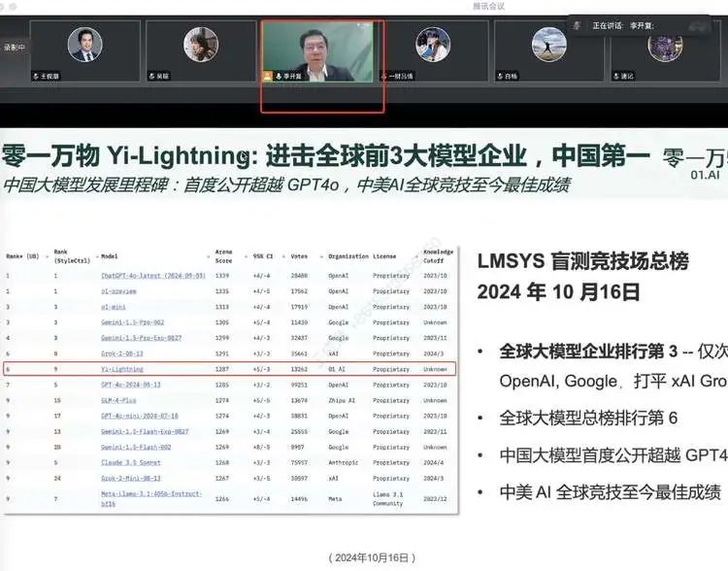The width and height of the screenshot is (728, 571).
Task: Click the bullet 全球大模型总榜排行第 6
Action: click(588, 419)
